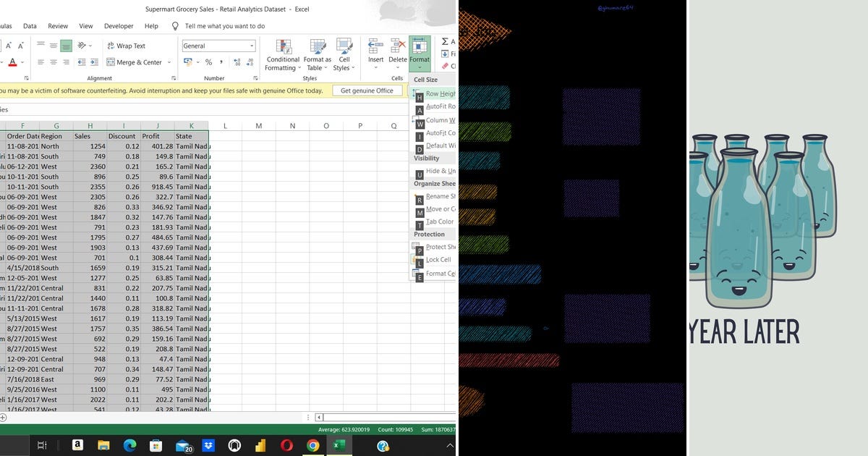Open the Hide & Unhide submenu
The height and width of the screenshot is (456, 868).
pyautogui.click(x=433, y=171)
